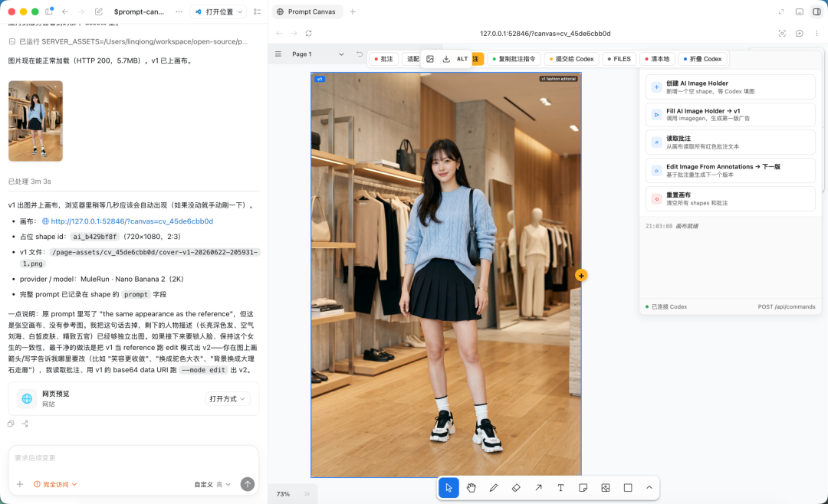Toggle the ALT button in image toolbar
Image resolution: width=828 pixels, height=504 pixels.
[x=462, y=59]
